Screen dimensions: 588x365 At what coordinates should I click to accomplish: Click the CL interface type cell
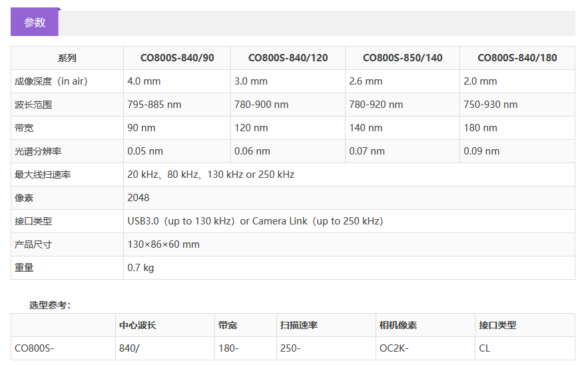484,348
